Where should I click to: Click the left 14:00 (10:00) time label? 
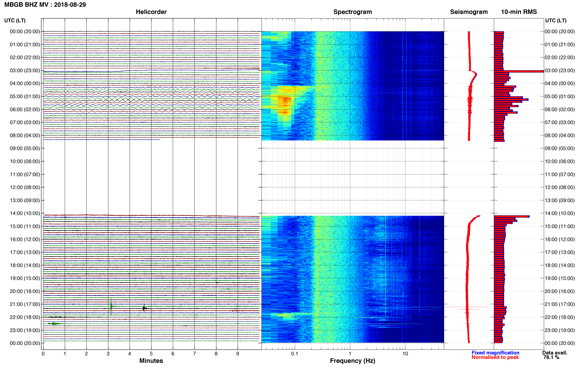(25, 213)
